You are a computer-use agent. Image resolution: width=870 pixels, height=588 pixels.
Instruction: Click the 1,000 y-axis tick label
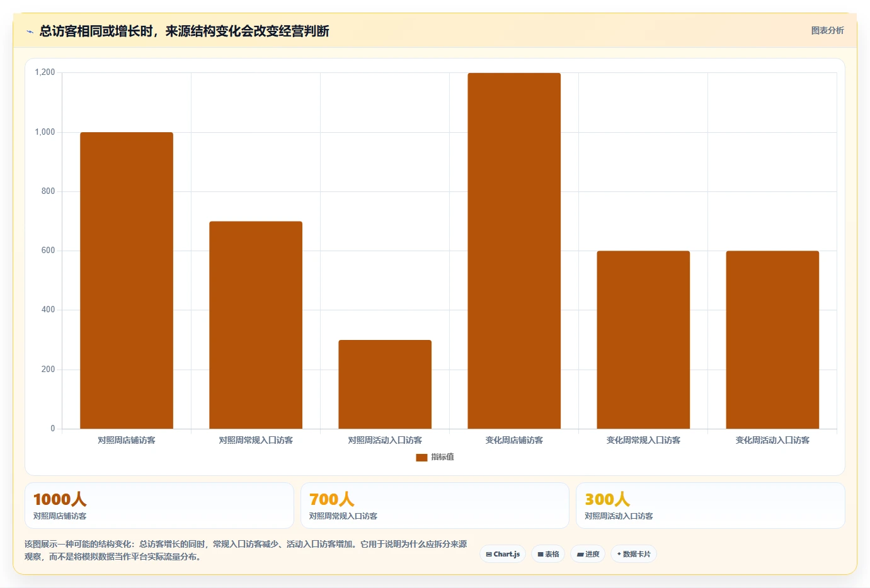pyautogui.click(x=45, y=132)
